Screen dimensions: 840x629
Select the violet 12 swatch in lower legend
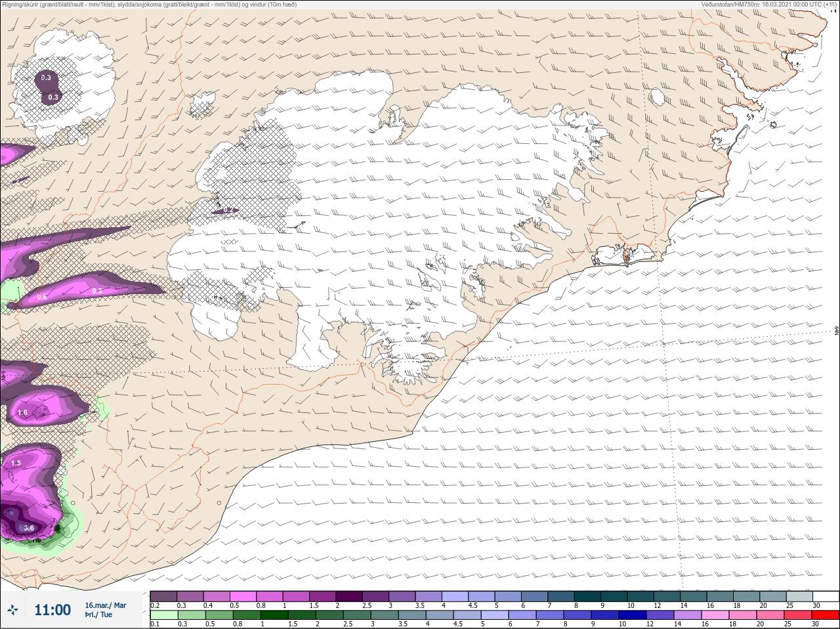660,615
